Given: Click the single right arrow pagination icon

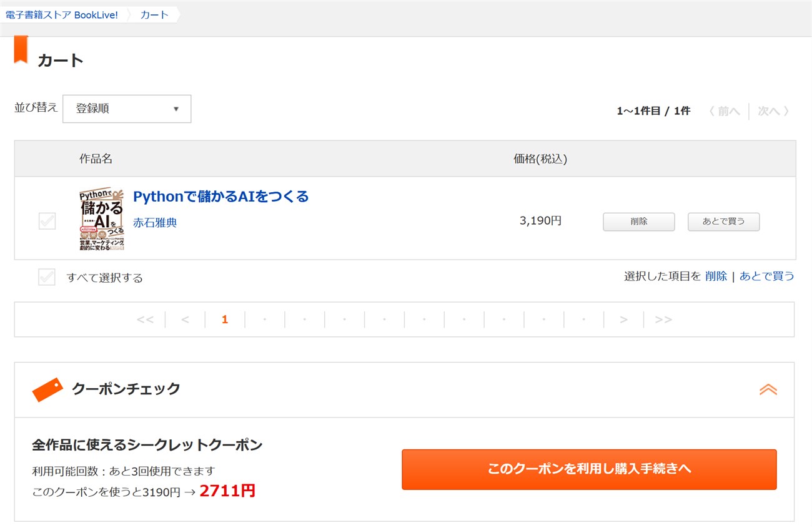Looking at the screenshot, I should click(623, 320).
